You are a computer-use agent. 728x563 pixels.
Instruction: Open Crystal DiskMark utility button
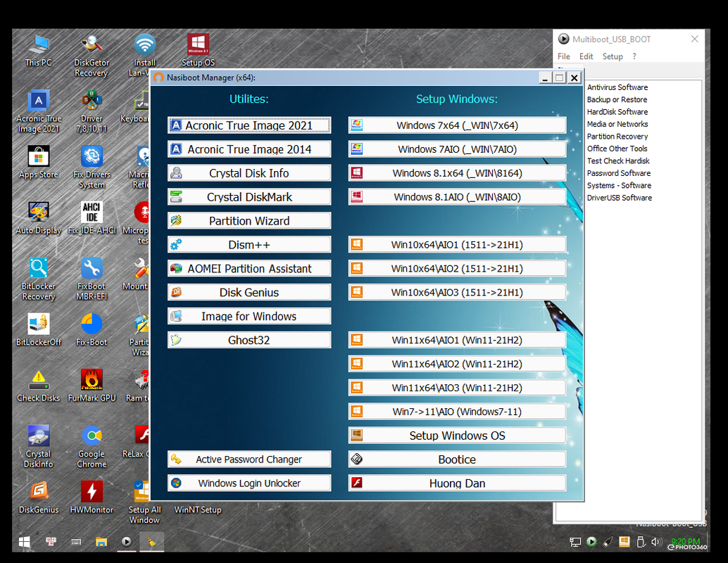249,197
